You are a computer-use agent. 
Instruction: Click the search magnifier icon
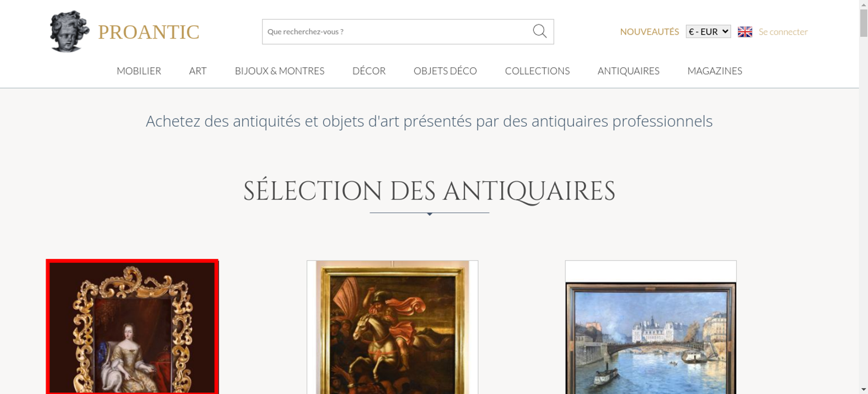539,31
